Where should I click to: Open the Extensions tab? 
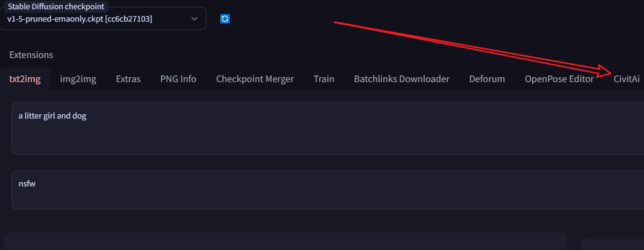(31, 55)
